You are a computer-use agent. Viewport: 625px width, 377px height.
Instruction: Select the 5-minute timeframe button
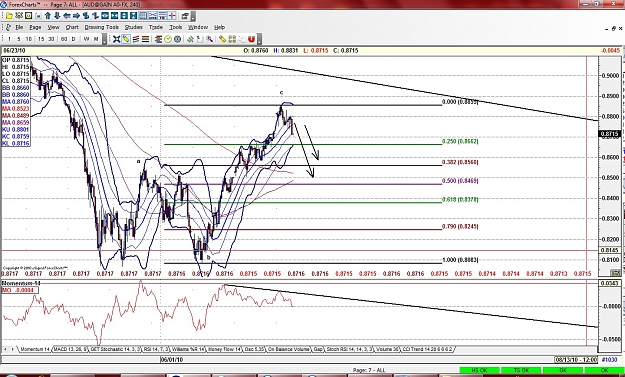tap(19, 39)
